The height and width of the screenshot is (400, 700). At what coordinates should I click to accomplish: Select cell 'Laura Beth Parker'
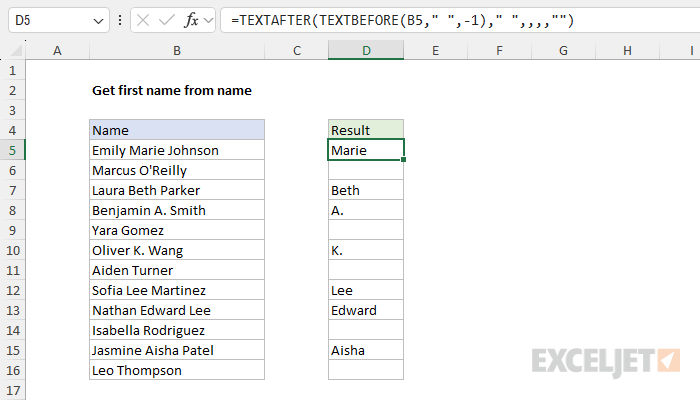click(177, 190)
